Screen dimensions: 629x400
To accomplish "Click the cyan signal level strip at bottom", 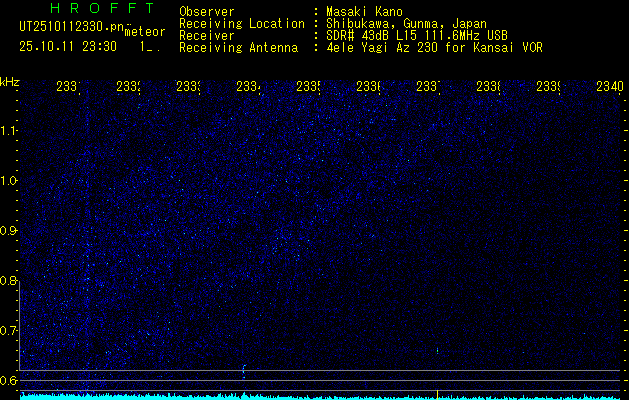I will pos(320,396).
